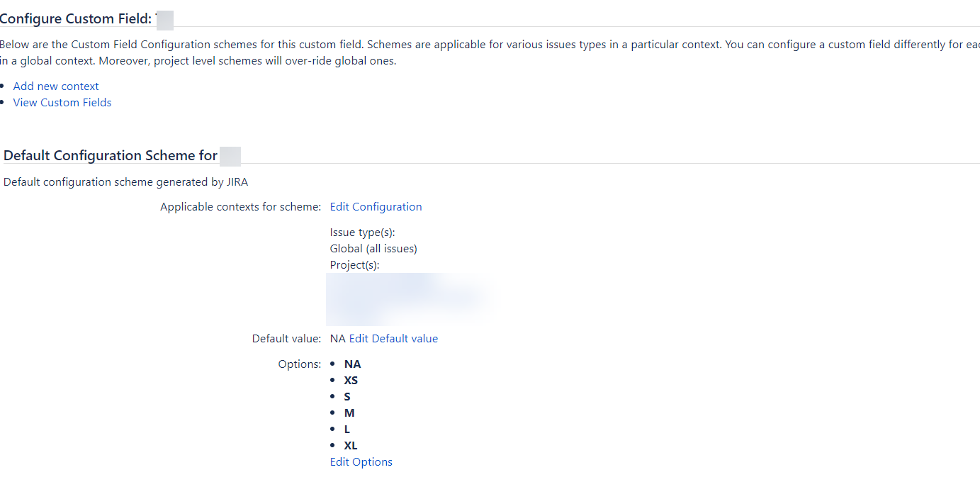Click the Configure Custom Field heading
Screen dimensions: 980x499
click(x=76, y=19)
